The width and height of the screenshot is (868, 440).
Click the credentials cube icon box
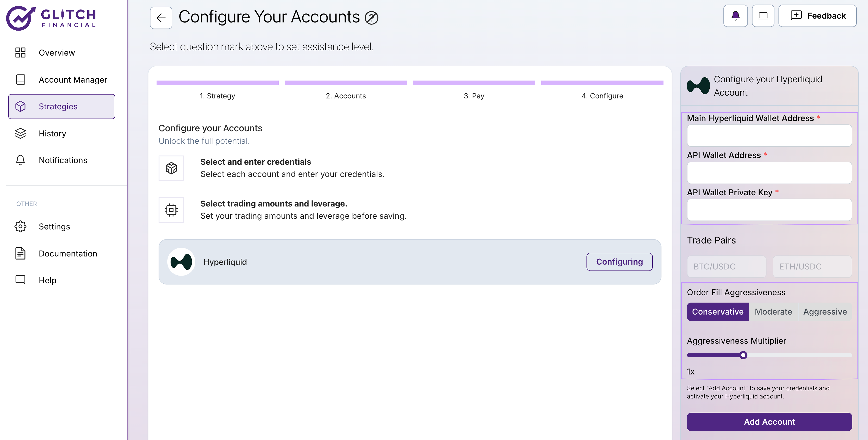click(171, 168)
